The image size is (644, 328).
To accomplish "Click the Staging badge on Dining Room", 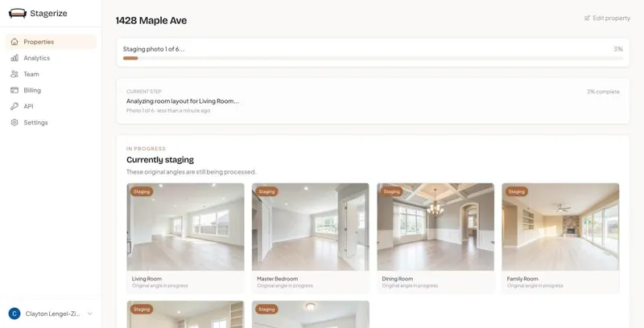I will point(391,191).
